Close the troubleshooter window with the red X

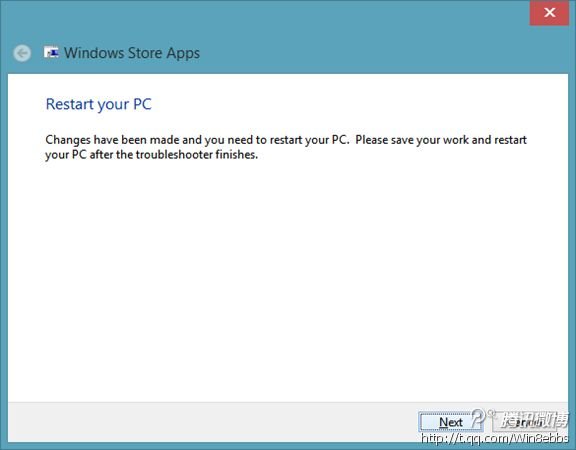pyautogui.click(x=549, y=12)
